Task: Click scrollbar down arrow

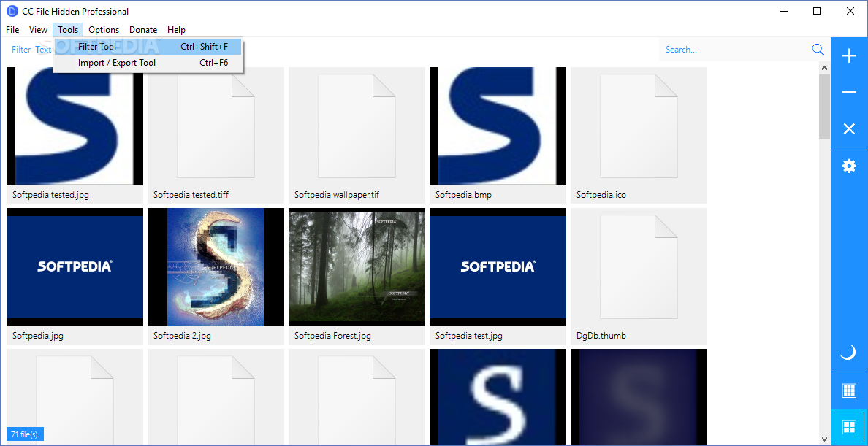Action: pos(824,439)
